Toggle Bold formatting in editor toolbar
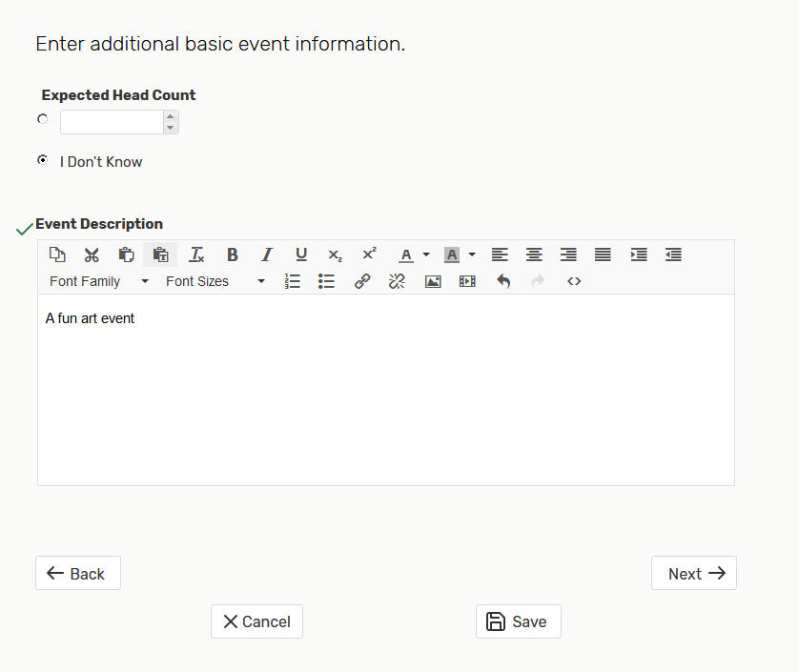799x672 pixels. tap(232, 255)
